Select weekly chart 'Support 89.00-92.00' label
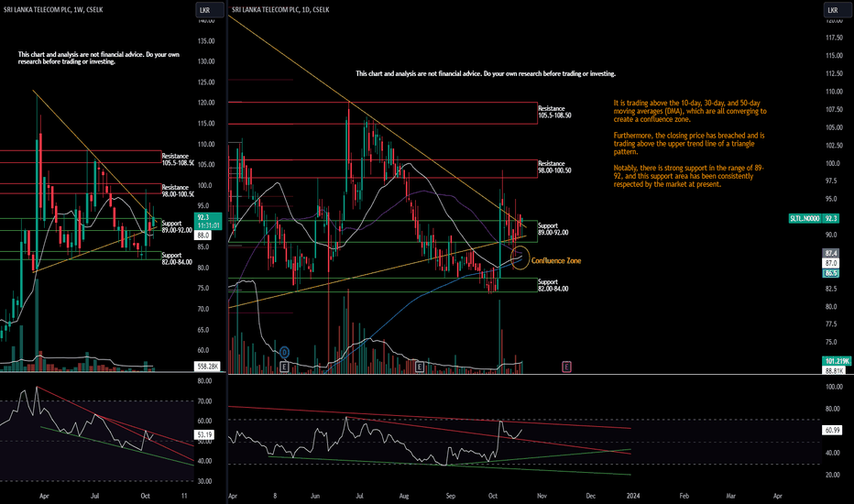Image resolution: width=854 pixels, height=504 pixels. (177, 226)
